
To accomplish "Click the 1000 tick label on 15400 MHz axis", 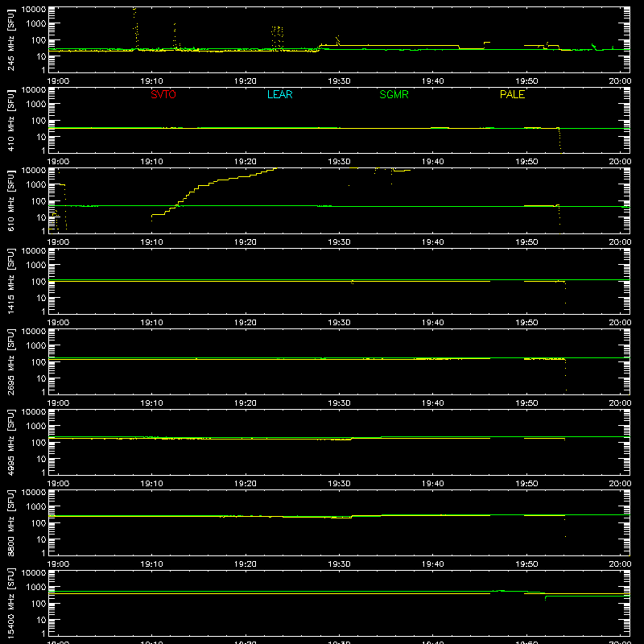I will [36, 588].
